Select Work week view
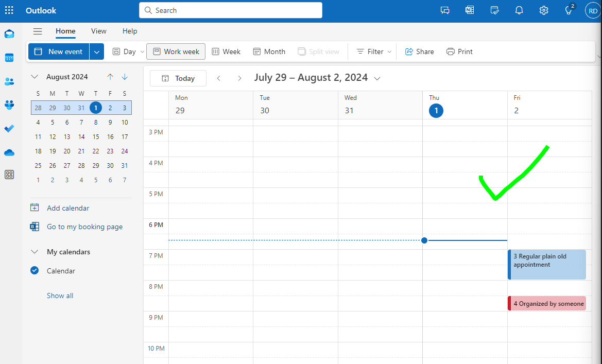This screenshot has height=364, width=602. [176, 51]
